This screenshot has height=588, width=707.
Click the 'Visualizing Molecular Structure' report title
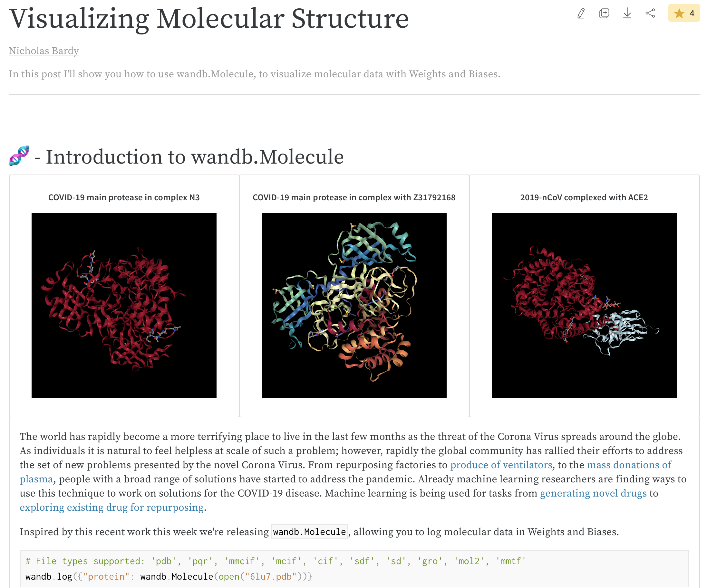[209, 19]
